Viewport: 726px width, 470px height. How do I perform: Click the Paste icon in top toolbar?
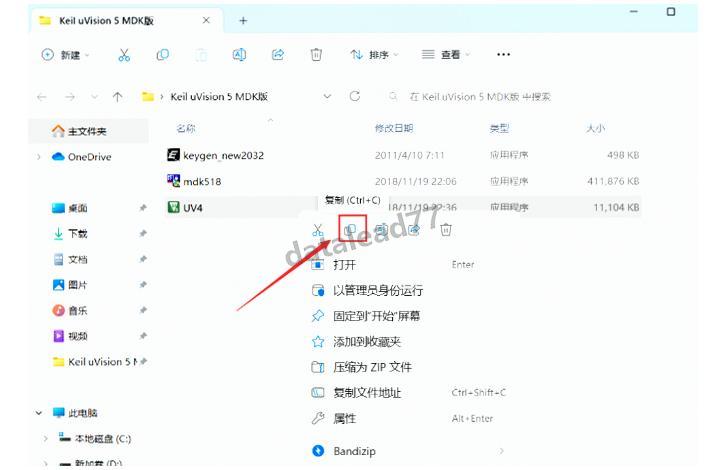tap(201, 55)
